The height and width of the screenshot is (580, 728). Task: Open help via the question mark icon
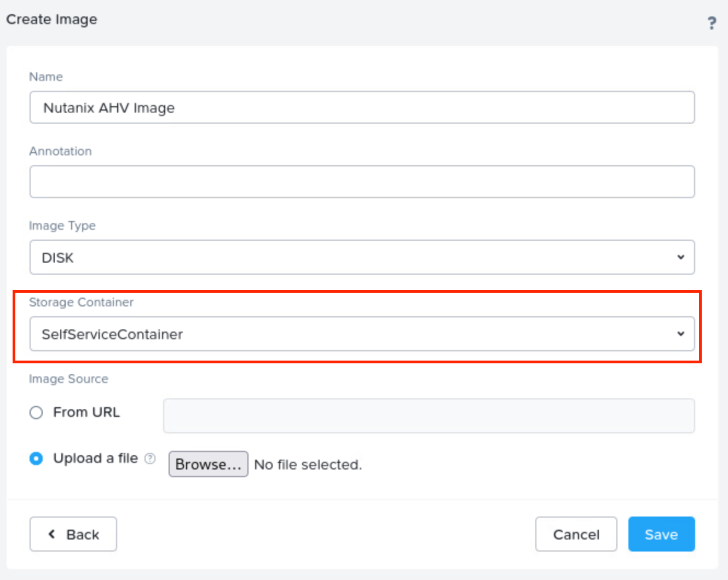pos(712,23)
